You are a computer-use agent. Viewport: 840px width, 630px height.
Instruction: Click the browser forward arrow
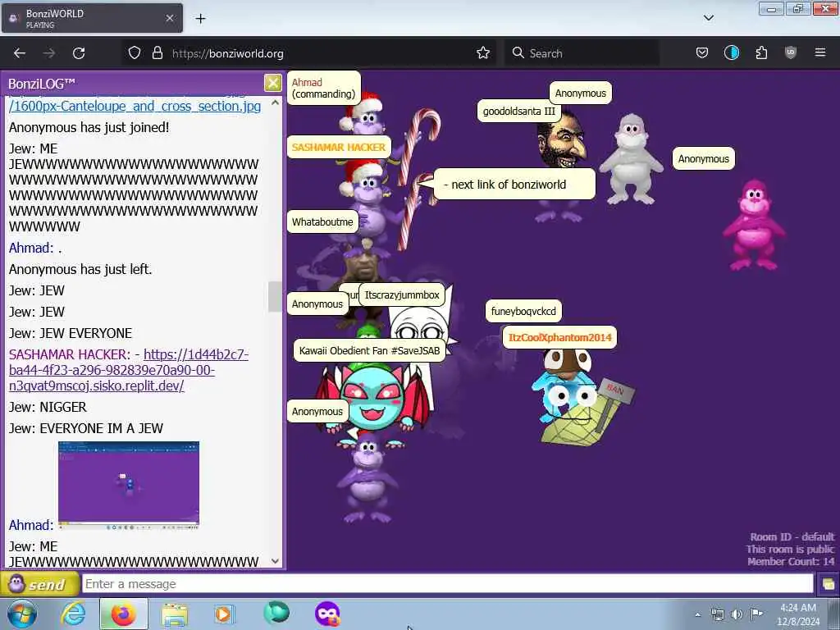click(x=49, y=53)
